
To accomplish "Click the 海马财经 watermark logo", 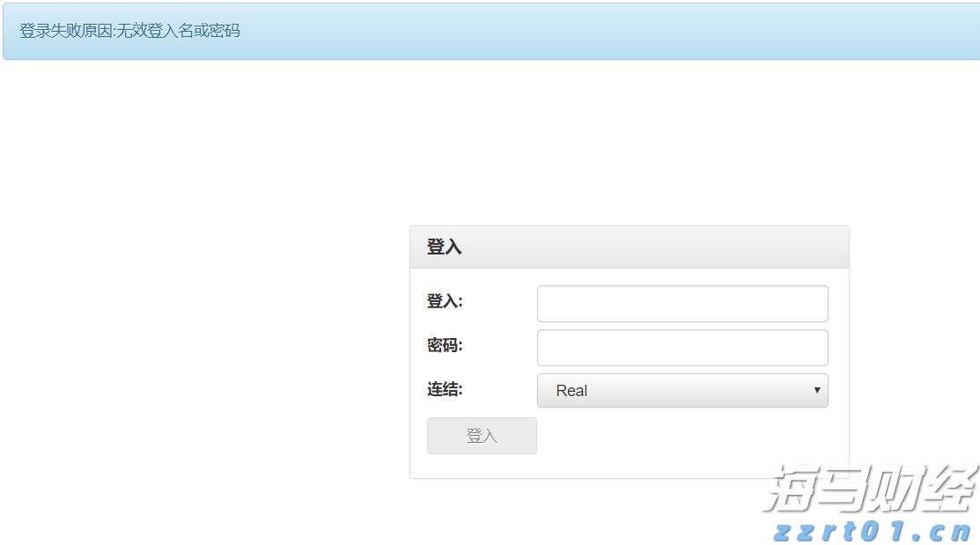I will tap(870, 487).
